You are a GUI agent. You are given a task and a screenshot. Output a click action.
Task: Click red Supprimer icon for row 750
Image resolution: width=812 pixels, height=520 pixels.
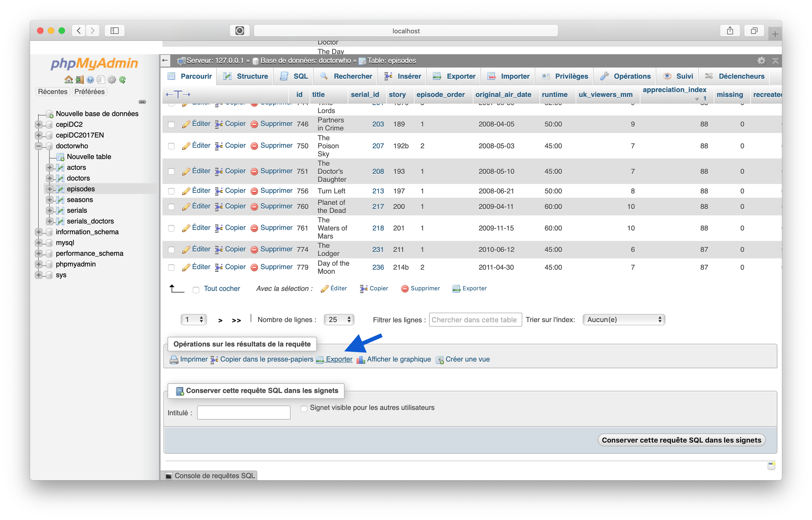pos(255,146)
